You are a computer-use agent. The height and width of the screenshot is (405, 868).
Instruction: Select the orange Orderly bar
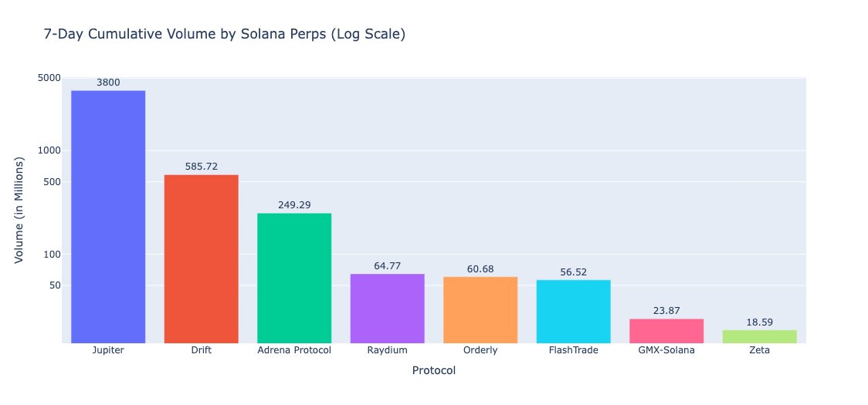coord(480,310)
